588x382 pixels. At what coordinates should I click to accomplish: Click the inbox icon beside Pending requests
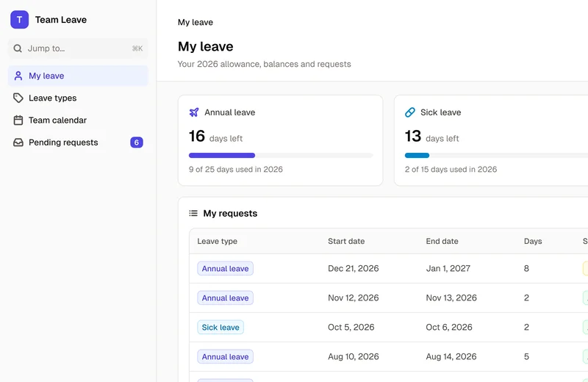click(x=18, y=143)
